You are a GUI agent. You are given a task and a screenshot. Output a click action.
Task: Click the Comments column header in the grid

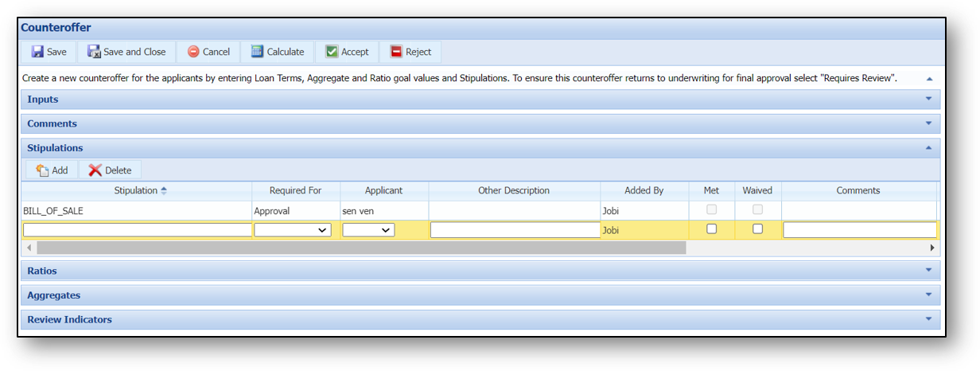858,190
